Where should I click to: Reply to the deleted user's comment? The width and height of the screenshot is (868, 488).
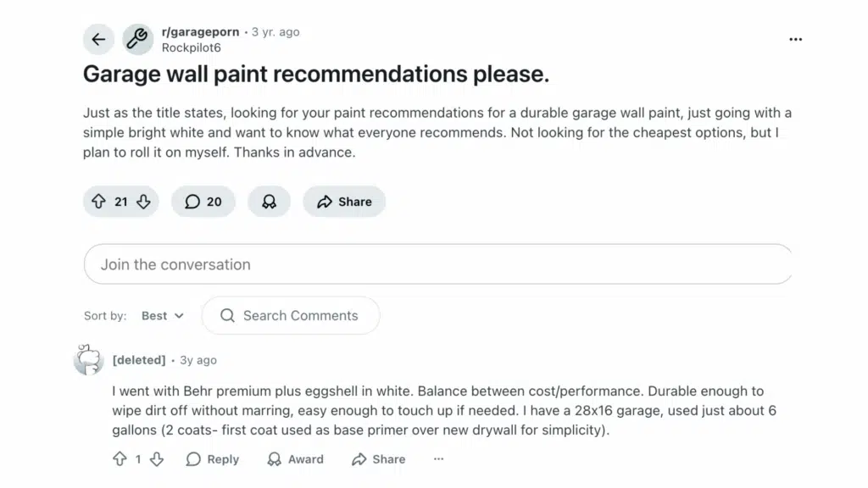pyautogui.click(x=211, y=458)
